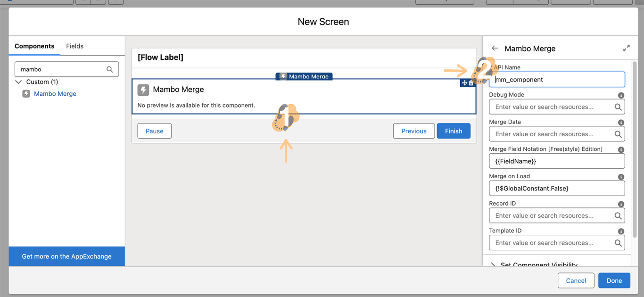Screen dimensions: 644x297
Task: Expand Set Component Visibility section
Action: 493,264
